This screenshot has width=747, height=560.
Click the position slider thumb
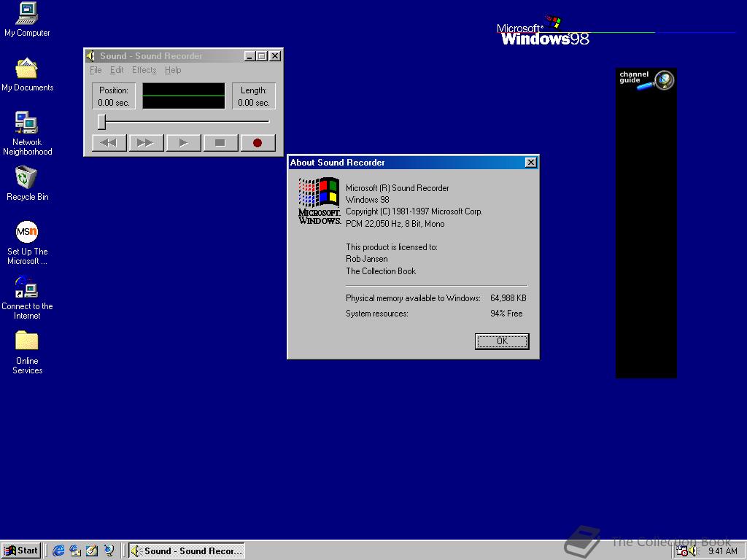tap(101, 122)
